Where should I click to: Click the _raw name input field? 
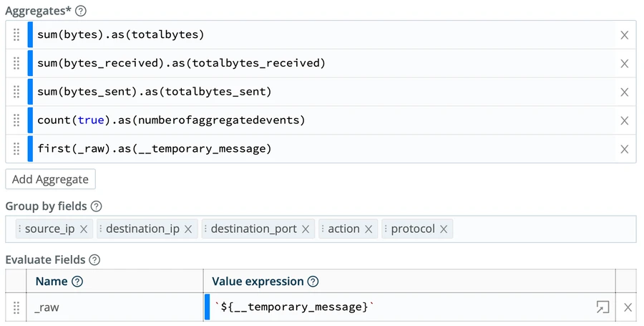coord(114,307)
